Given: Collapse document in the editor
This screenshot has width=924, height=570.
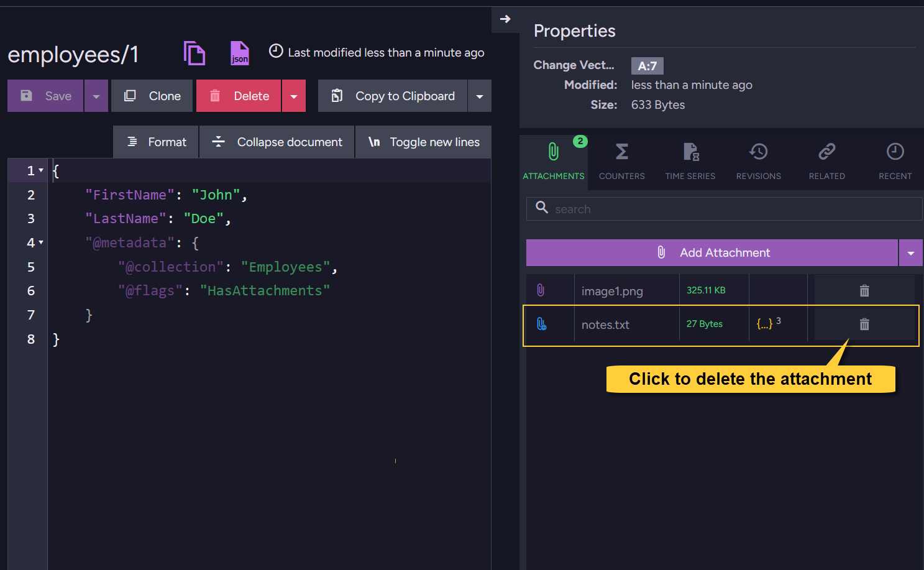Looking at the screenshot, I should pos(277,142).
